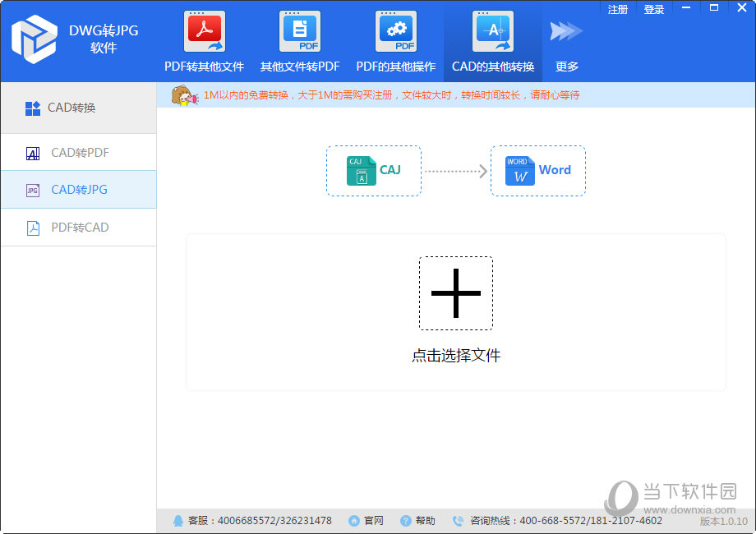Click the 更多 triple-arrow icon
The image size is (756, 534).
pos(566,31)
